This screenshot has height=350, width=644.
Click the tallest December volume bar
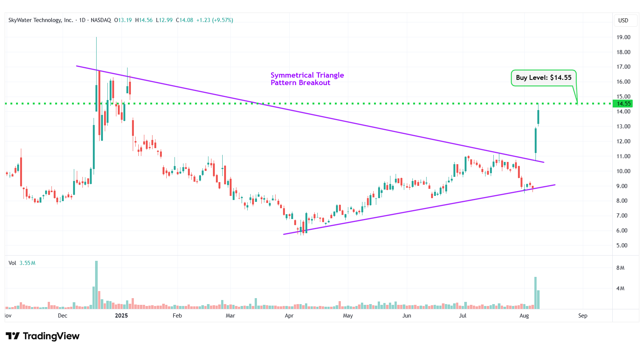click(96, 285)
